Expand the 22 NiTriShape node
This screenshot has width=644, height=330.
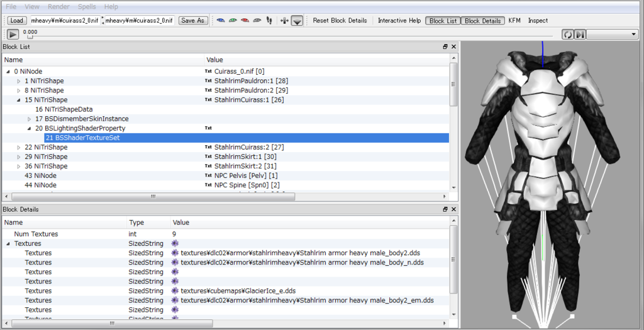[18, 147]
